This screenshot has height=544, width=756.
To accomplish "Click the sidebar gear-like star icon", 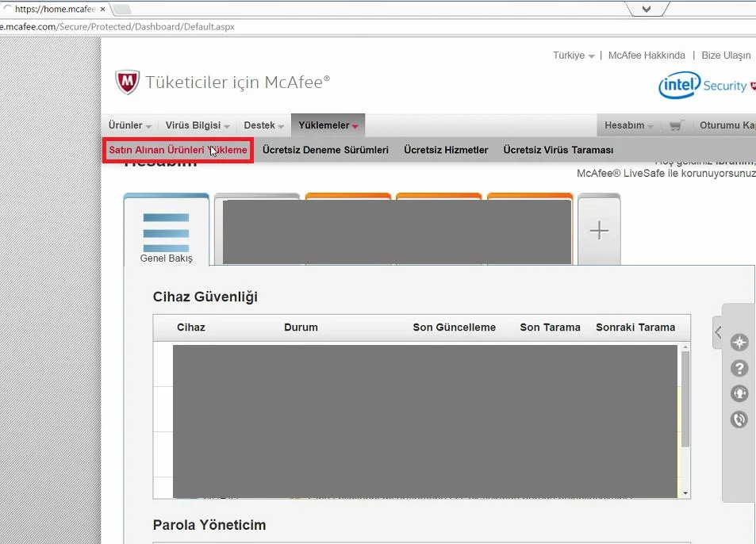I will 739,343.
